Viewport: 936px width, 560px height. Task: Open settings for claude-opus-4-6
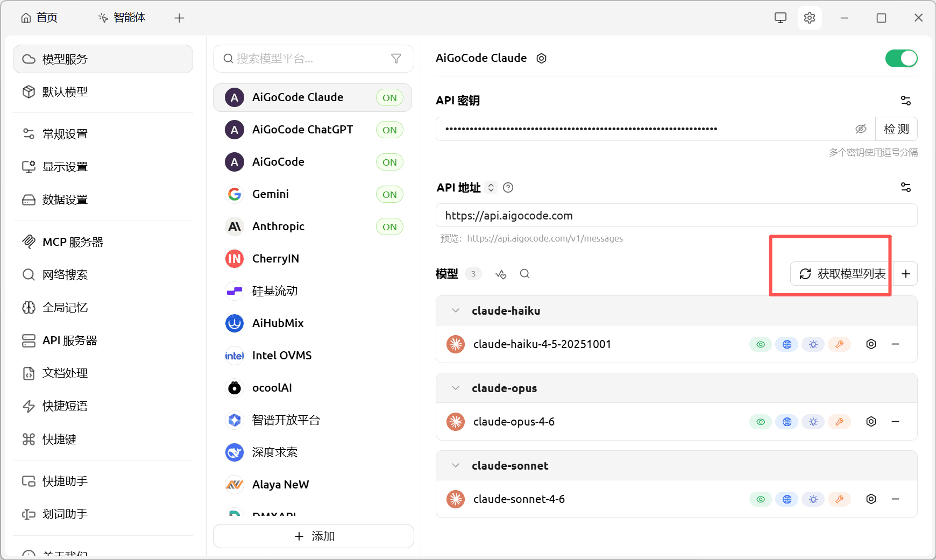coord(871,422)
